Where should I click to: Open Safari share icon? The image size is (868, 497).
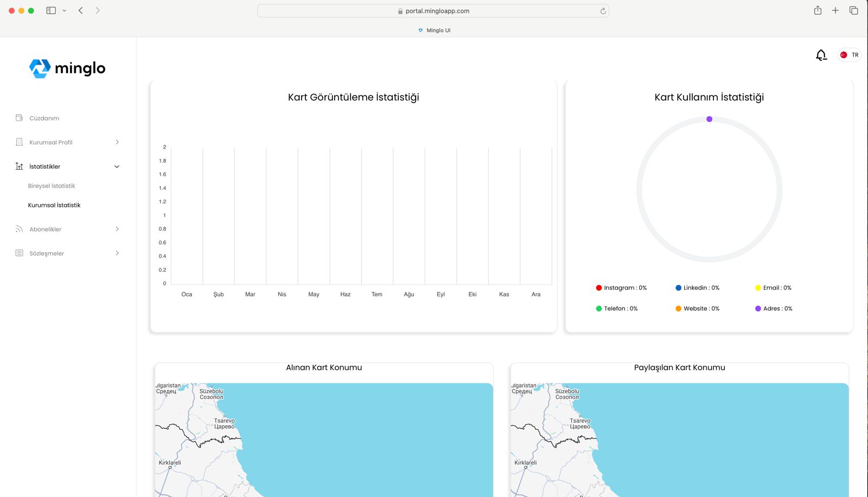[x=818, y=10]
